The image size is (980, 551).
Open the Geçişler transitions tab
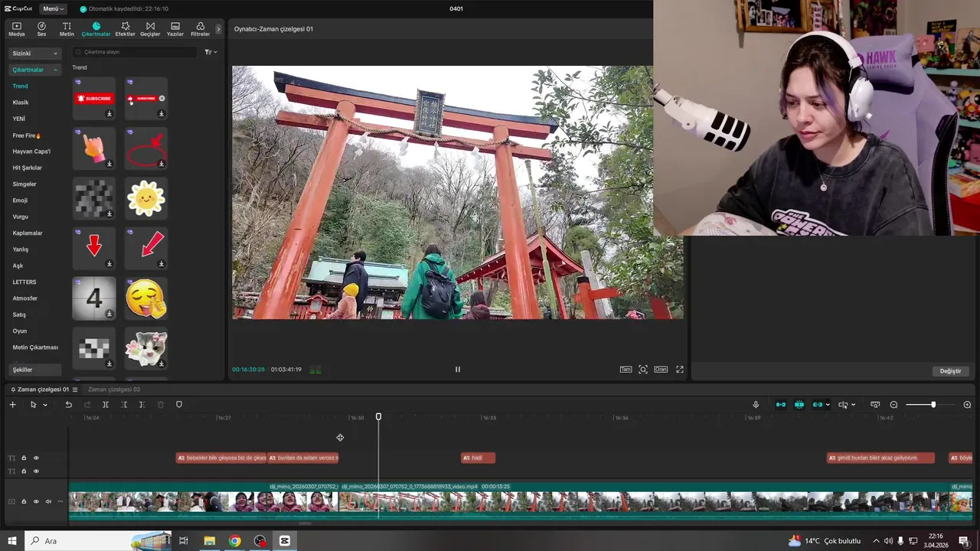tap(150, 29)
